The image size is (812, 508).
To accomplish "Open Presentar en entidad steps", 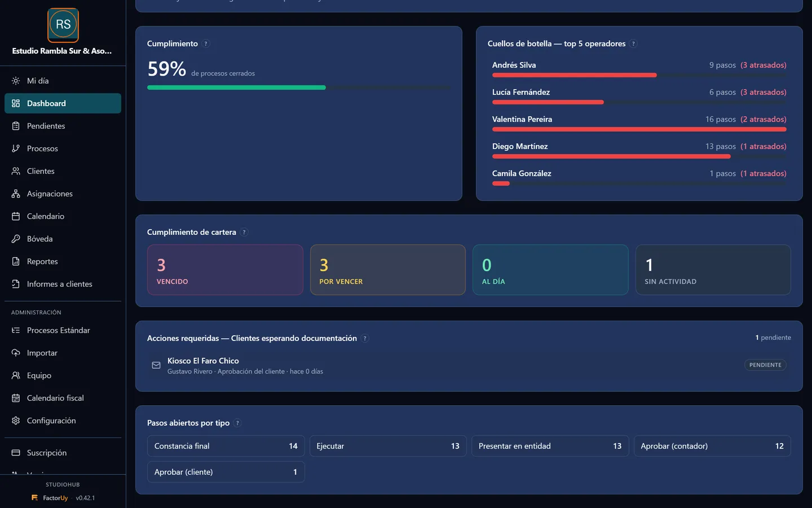I will [x=550, y=446].
